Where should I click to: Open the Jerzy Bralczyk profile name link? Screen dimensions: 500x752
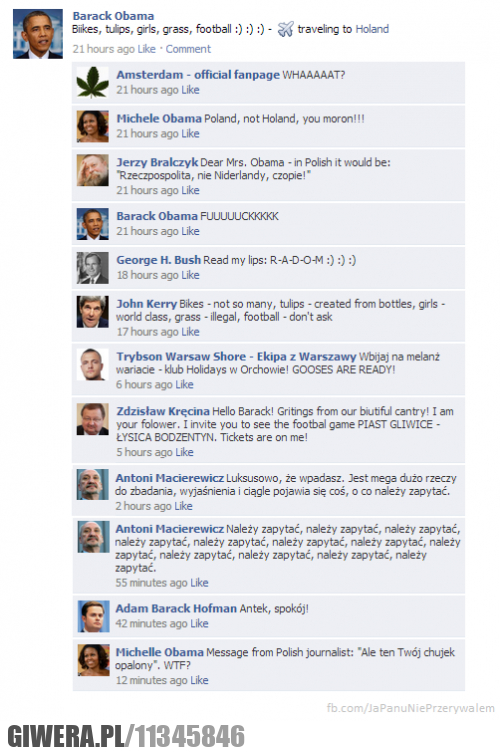[157, 162]
